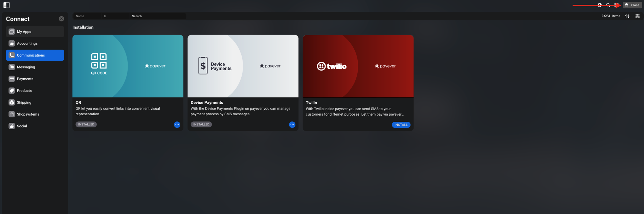Toggle the sidebar panel icon at top left
Viewport: 644px width, 214px height.
coord(6,5)
